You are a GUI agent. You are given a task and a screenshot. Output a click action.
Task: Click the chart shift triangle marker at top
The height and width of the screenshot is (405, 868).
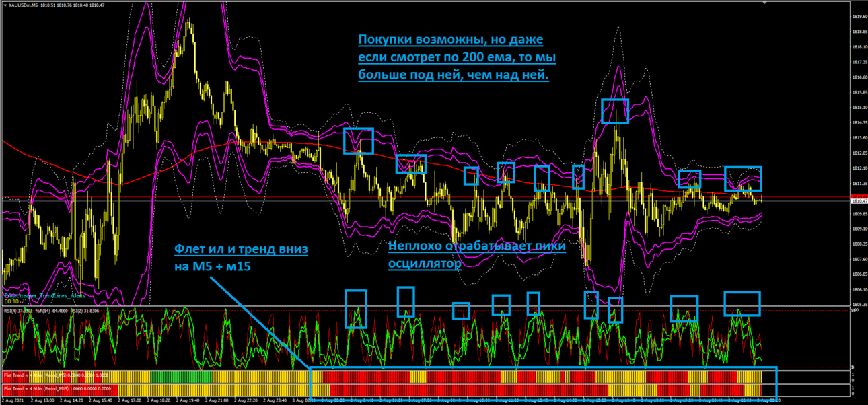pos(764,3)
